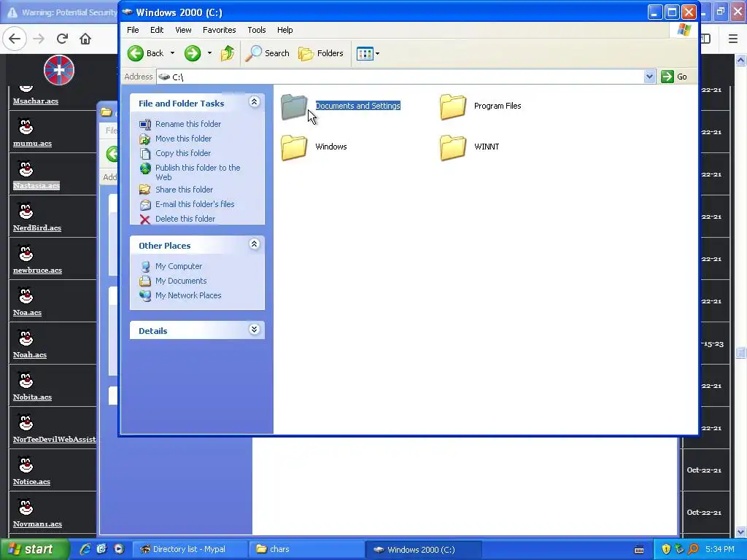Open the Help menu
747x560 pixels.
pyautogui.click(x=285, y=30)
